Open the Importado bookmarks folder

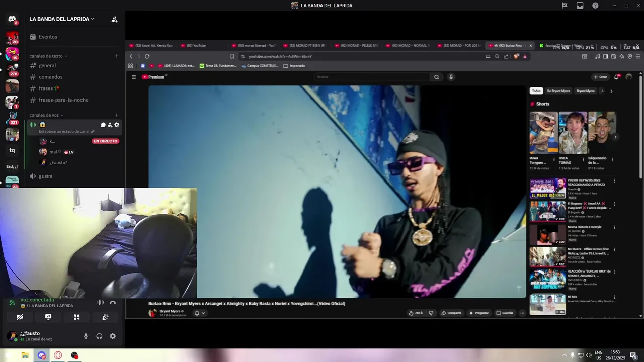[x=294, y=66]
